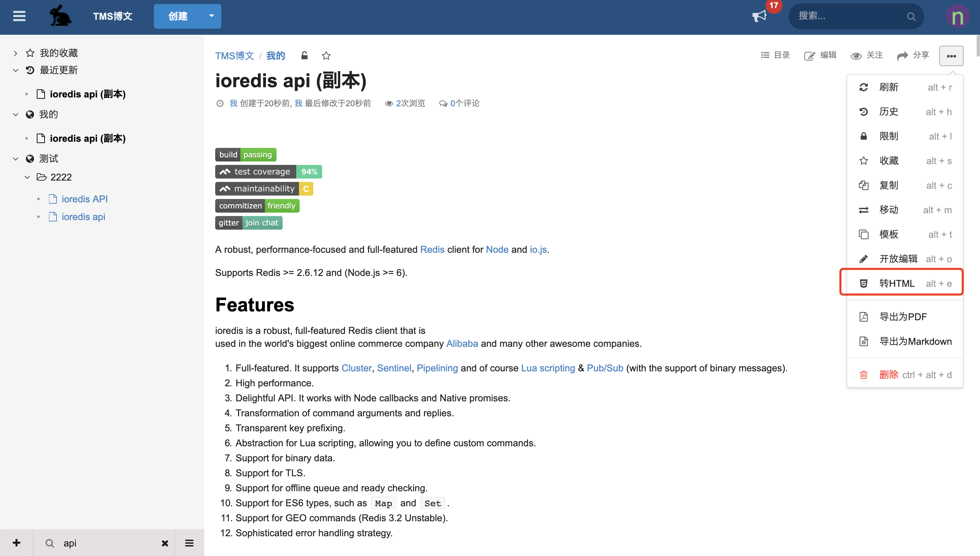Click the plus icon at sidebar bottom
The width and height of the screenshot is (980, 556).
tap(16, 543)
